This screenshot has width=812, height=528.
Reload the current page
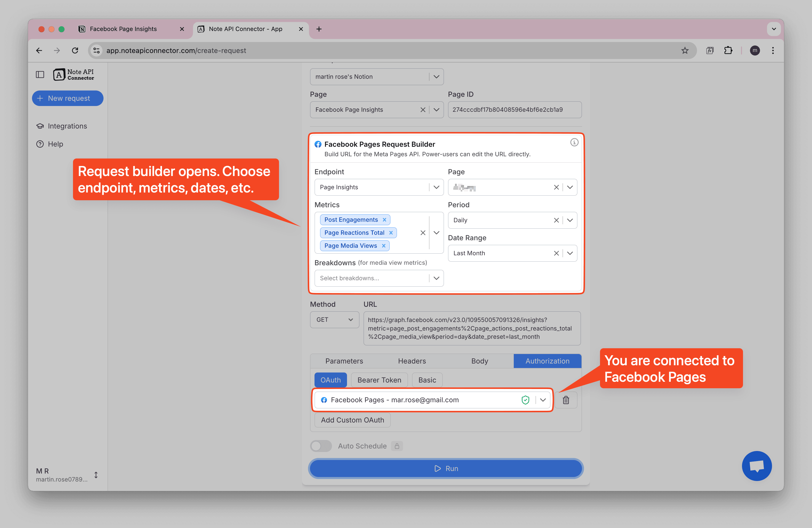75,50
